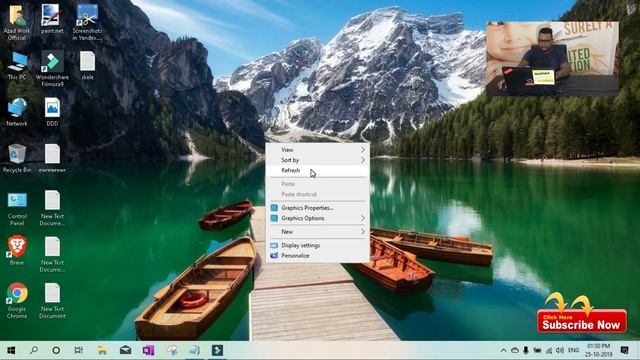Open Cortana circle on taskbar

point(56,350)
